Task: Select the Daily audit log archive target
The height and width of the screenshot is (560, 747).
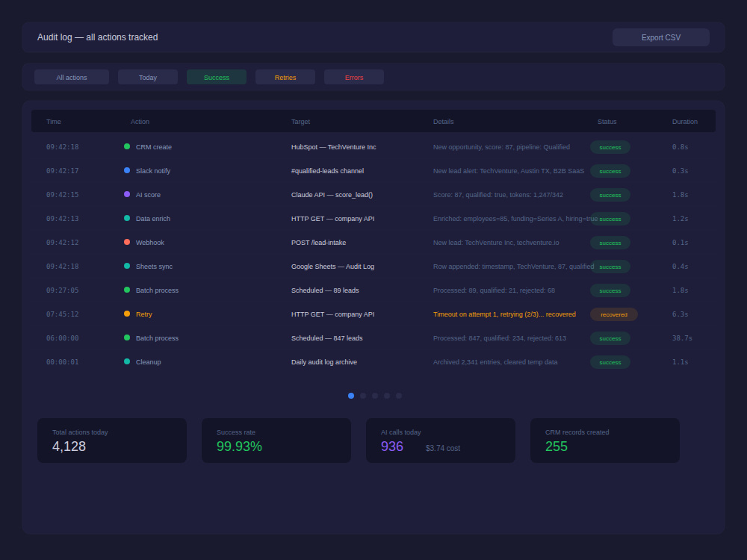Action: [324, 362]
